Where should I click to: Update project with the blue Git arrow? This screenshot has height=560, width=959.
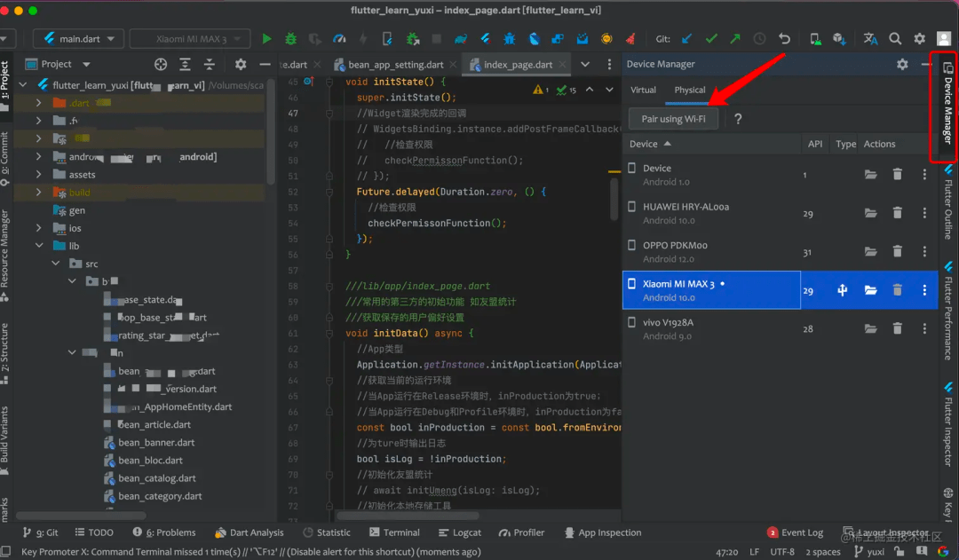(686, 38)
